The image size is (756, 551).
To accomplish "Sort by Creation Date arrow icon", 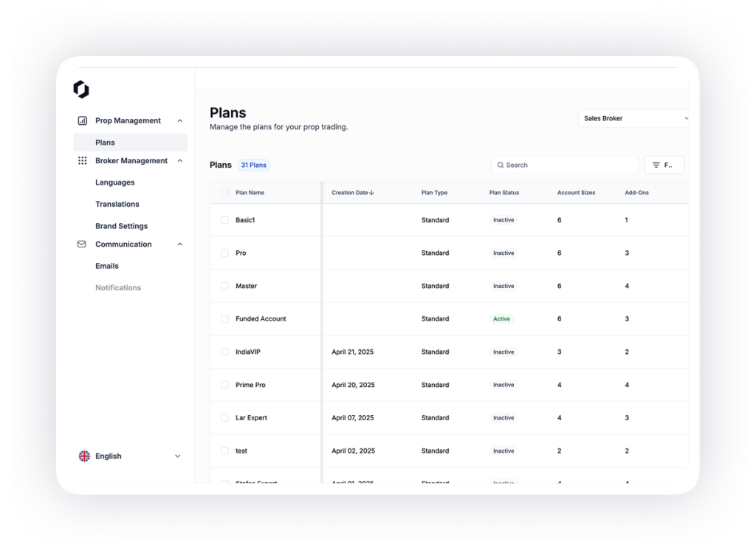I will pos(371,193).
